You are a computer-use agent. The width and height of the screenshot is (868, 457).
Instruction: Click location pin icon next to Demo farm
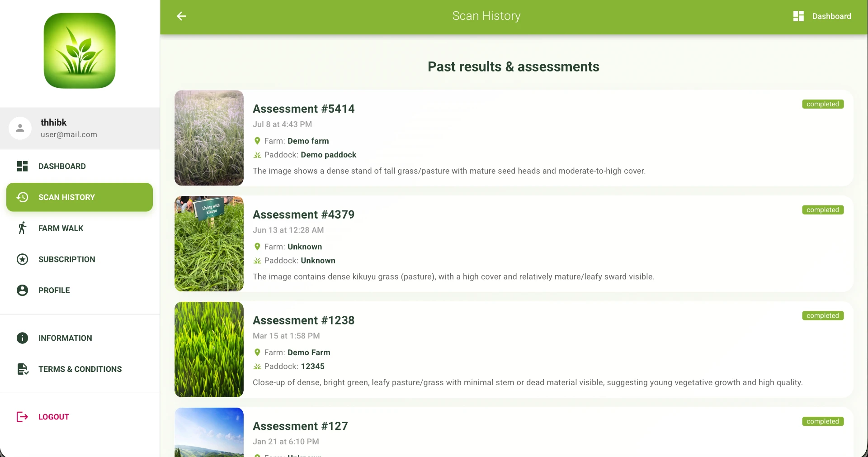click(257, 141)
